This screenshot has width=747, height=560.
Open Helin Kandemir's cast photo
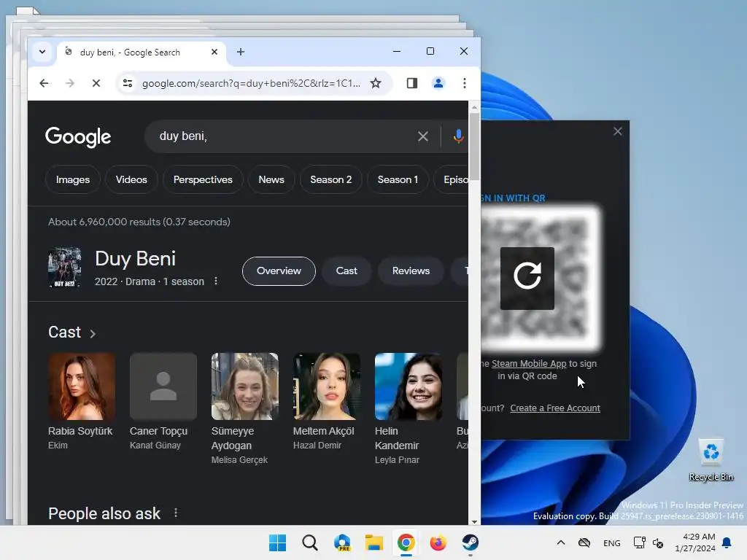pyautogui.click(x=409, y=386)
